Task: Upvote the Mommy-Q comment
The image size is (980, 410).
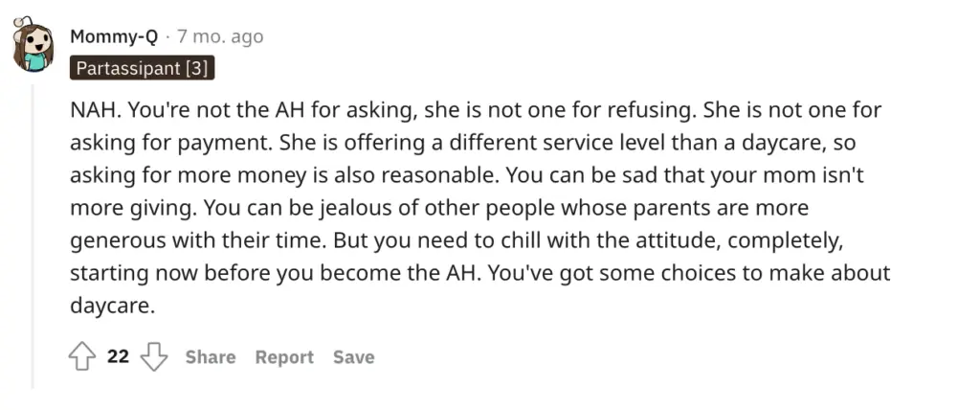Action: [82, 357]
